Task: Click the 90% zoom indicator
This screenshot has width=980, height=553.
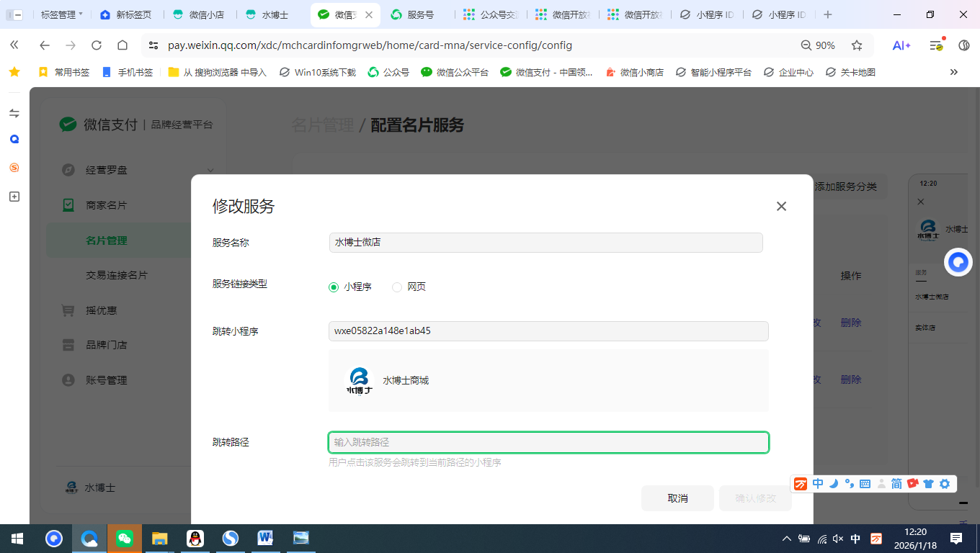Action: click(818, 45)
